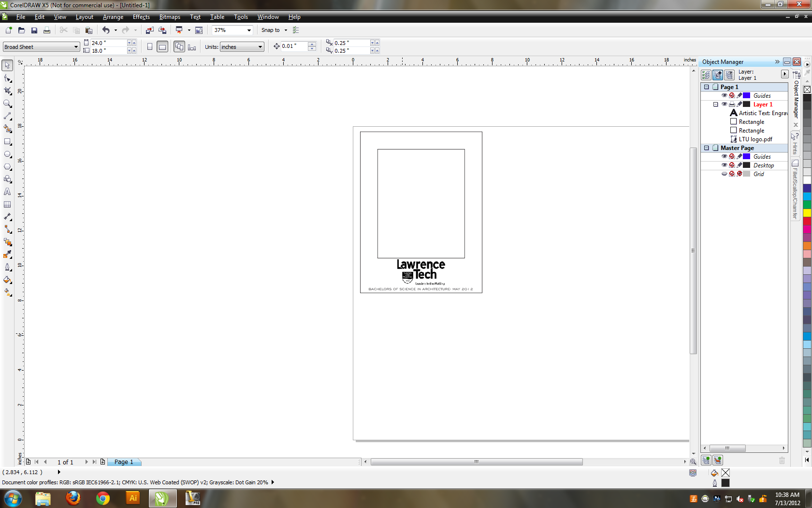Select the Shape tool
This screenshot has height=508, width=812.
(7, 78)
